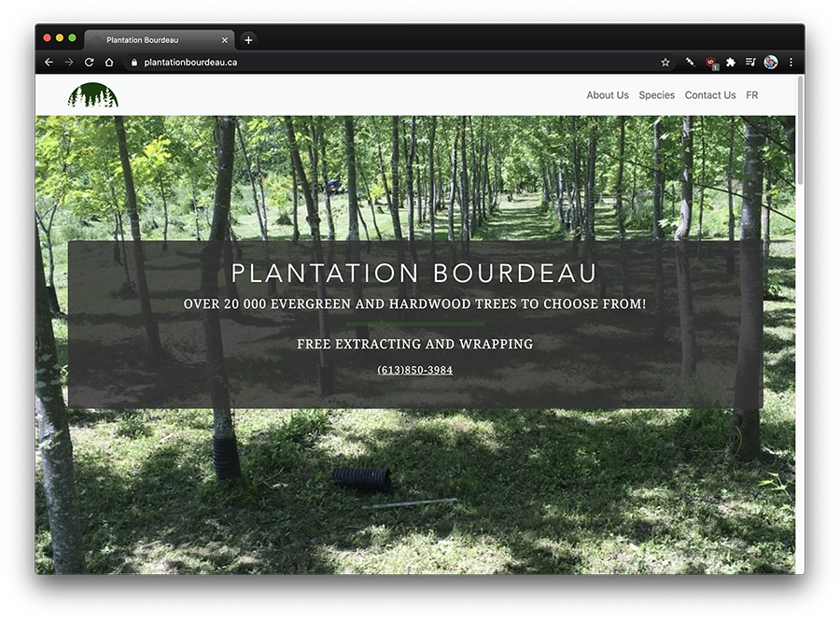Close the Plantation Bourdeau tab
840x621 pixels.
click(224, 40)
